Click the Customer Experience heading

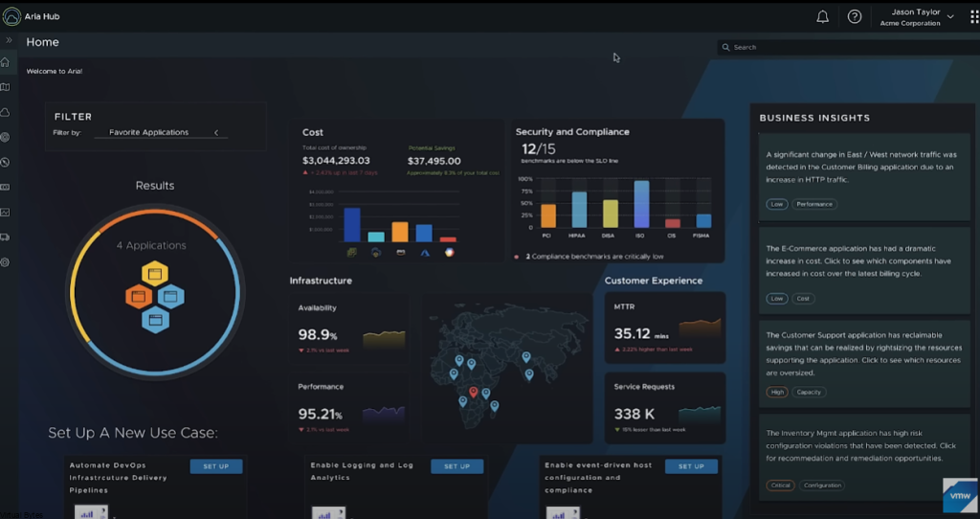(653, 281)
